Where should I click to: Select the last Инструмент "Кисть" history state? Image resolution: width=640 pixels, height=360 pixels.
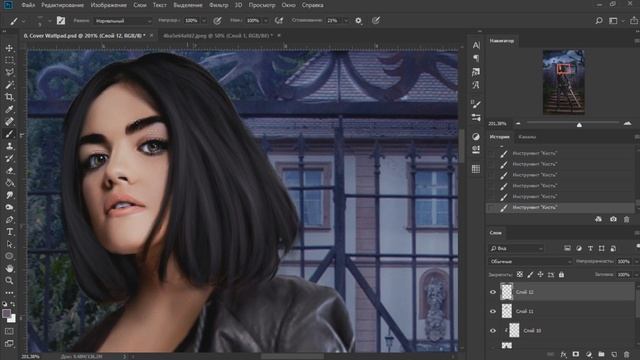pyautogui.click(x=560, y=207)
